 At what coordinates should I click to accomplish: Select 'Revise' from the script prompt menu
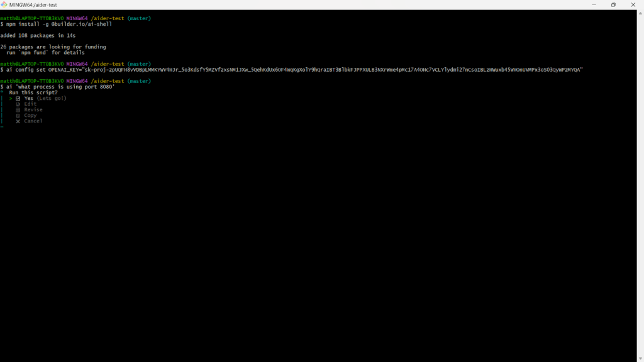click(x=33, y=109)
